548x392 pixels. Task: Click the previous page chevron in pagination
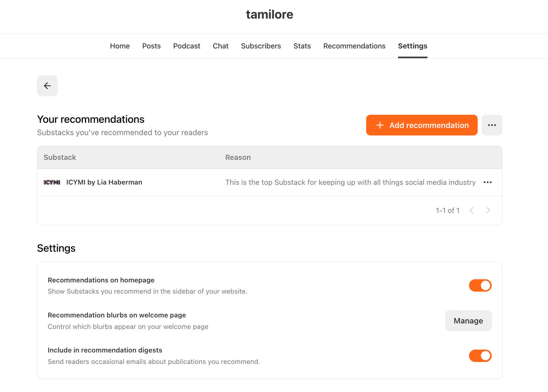click(472, 210)
